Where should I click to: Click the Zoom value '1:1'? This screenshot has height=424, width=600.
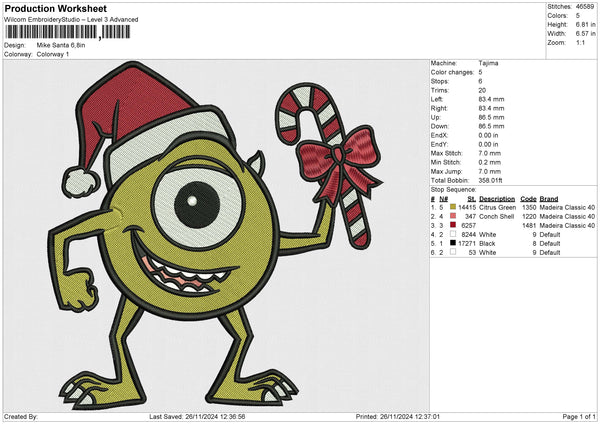(580, 42)
